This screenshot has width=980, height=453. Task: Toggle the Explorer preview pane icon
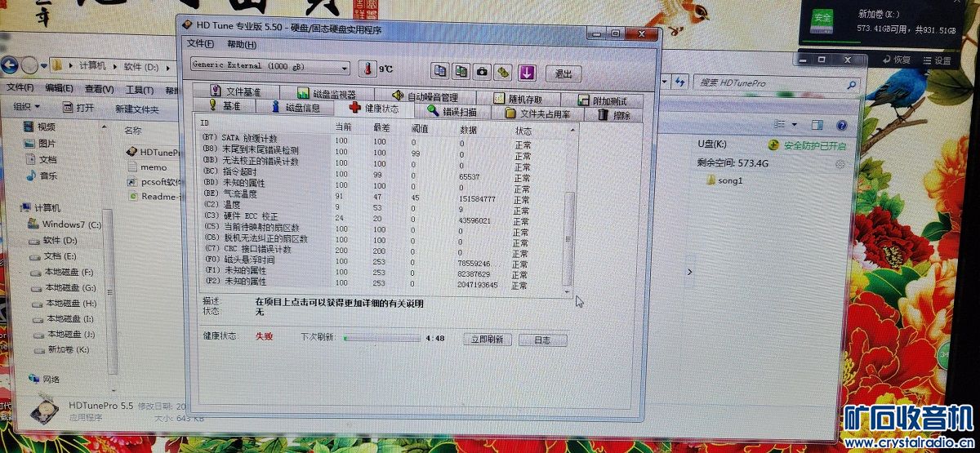(x=817, y=125)
